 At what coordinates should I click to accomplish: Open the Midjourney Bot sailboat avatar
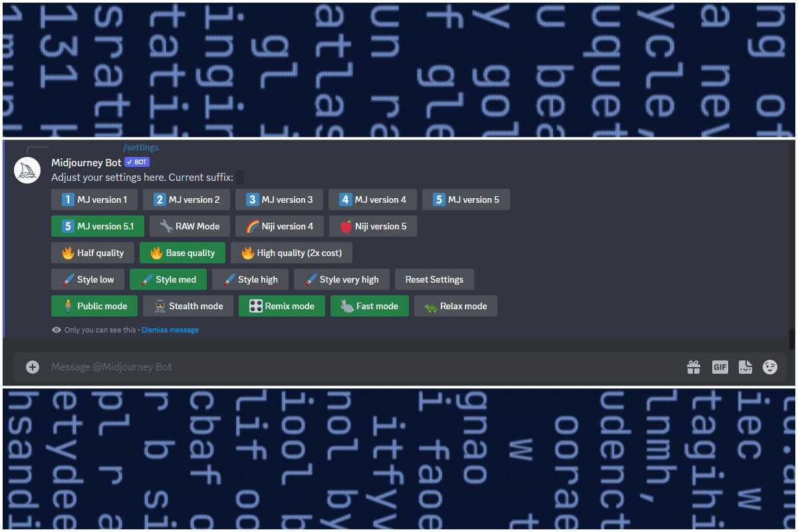(27, 171)
